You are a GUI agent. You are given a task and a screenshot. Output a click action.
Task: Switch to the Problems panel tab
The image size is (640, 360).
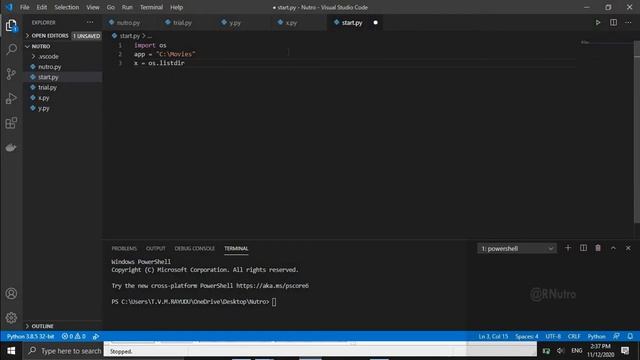124,249
